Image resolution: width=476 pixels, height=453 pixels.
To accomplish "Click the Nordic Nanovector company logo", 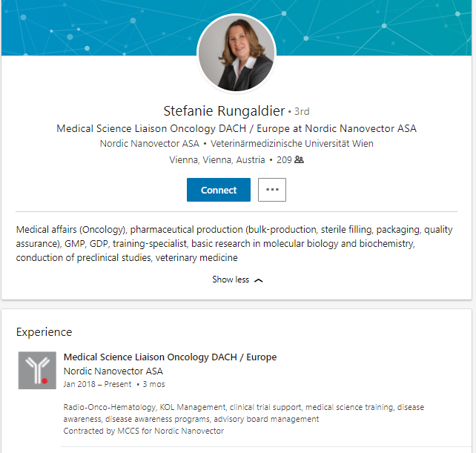I will tap(37, 371).
